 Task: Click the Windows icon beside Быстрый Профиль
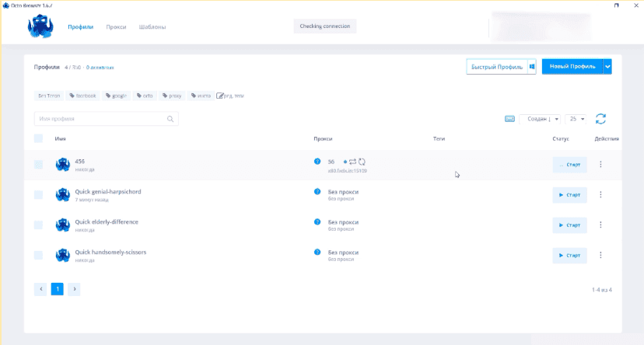point(532,67)
